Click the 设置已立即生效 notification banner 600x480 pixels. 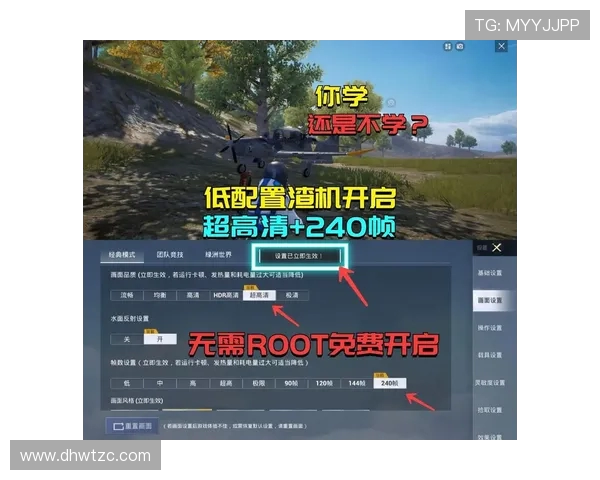299,256
